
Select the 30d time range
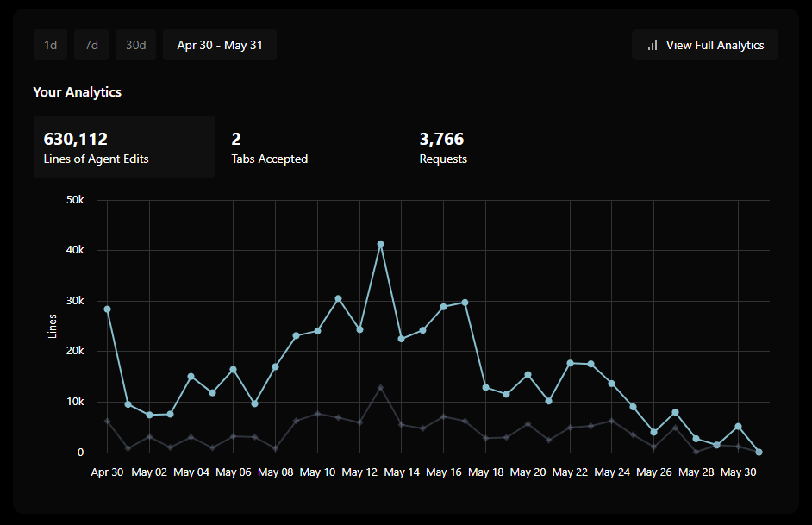(135, 45)
